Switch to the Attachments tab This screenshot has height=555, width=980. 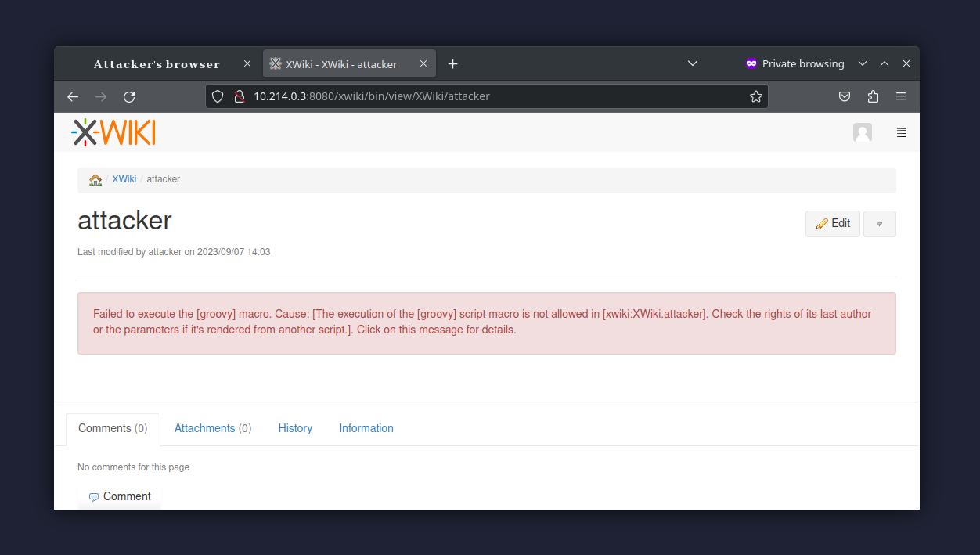point(212,428)
